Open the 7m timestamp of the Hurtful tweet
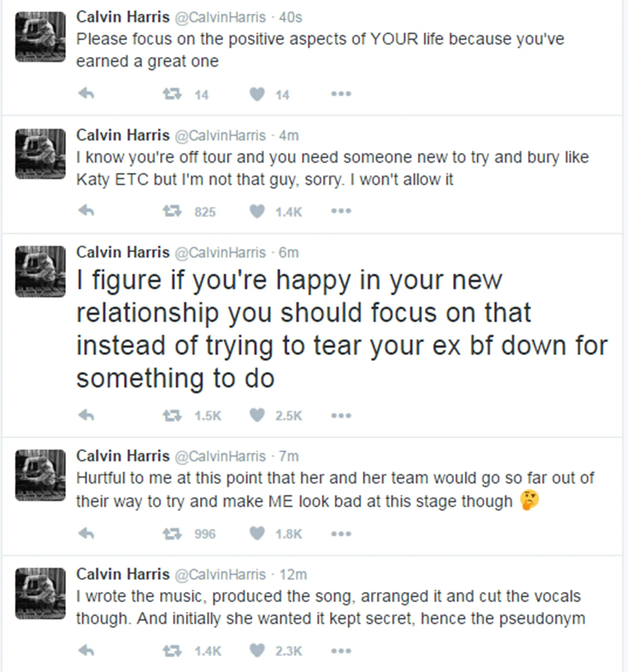 tap(289, 456)
